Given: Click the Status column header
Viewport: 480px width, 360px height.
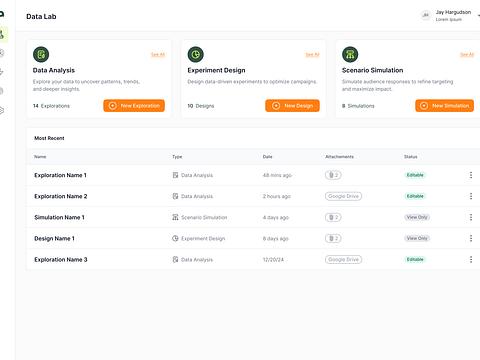Looking at the screenshot, I should [x=411, y=157].
